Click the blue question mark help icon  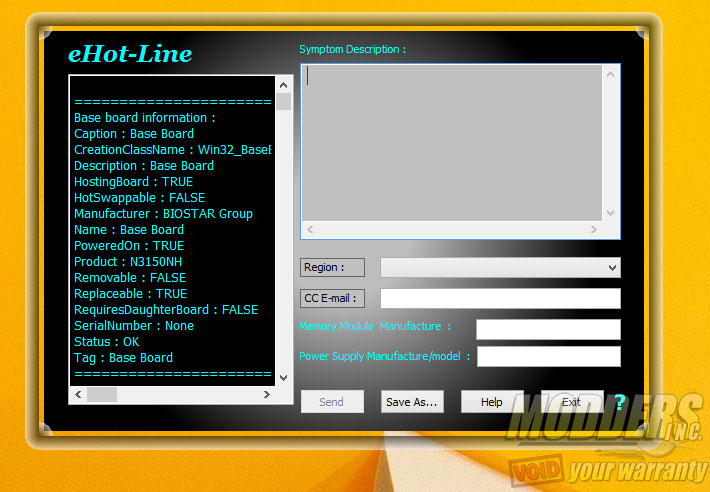pos(620,401)
